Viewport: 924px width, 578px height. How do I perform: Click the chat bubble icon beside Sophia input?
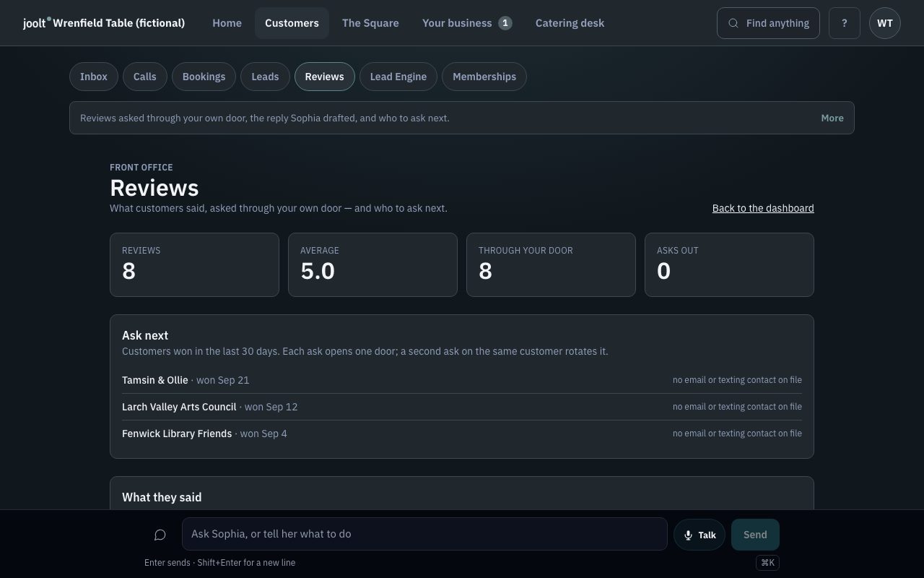pyautogui.click(x=160, y=535)
